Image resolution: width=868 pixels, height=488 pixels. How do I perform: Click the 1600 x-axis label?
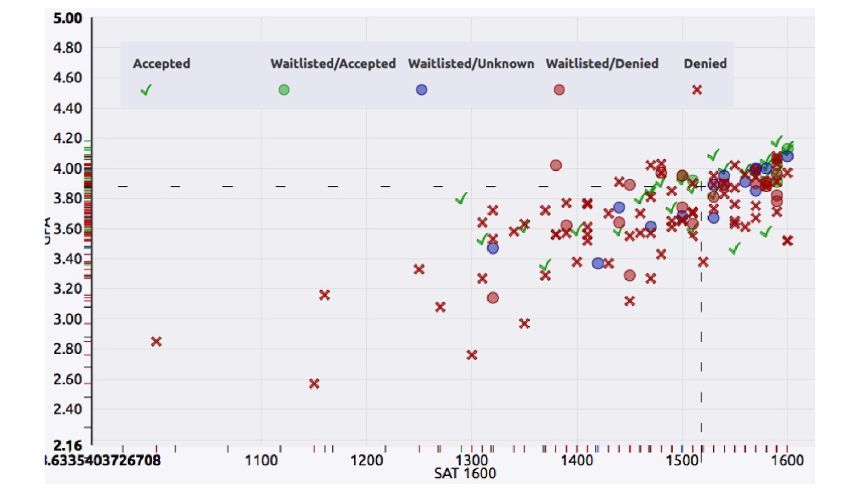point(787,460)
